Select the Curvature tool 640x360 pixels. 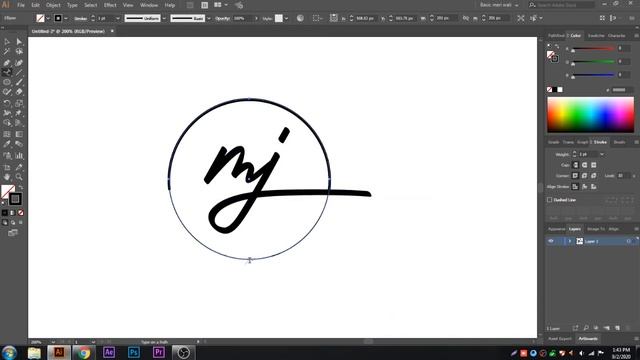[19, 63]
